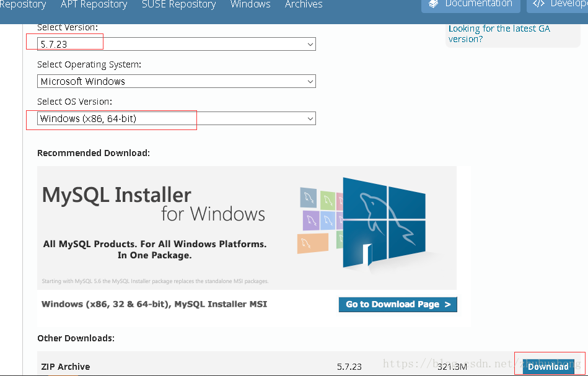Open the SUSE Repository tab
Screen dimensions: 588x376
point(179,4)
